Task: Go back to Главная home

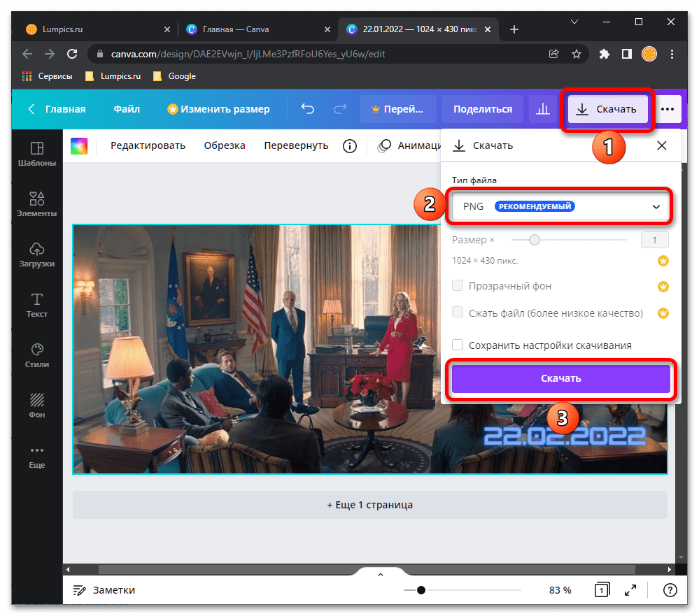Action: (x=57, y=108)
